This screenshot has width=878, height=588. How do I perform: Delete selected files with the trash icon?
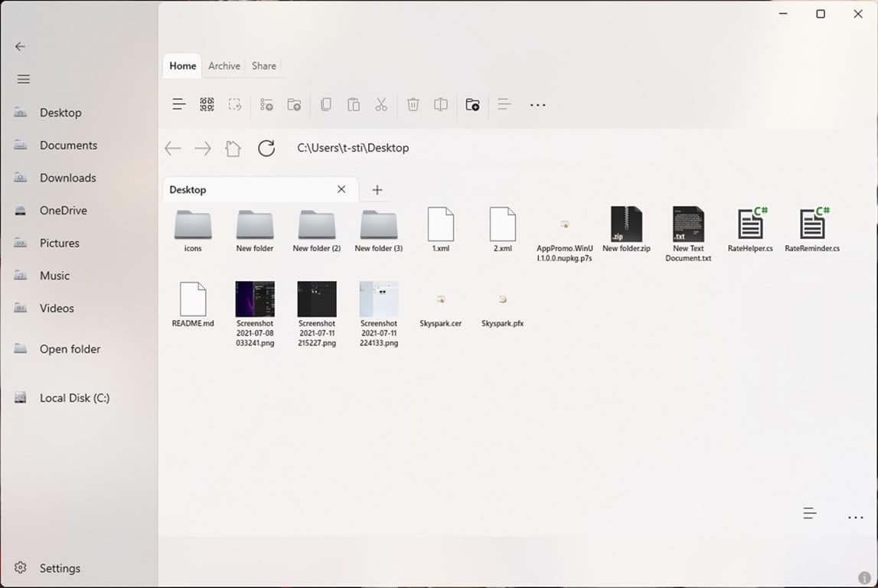[413, 104]
